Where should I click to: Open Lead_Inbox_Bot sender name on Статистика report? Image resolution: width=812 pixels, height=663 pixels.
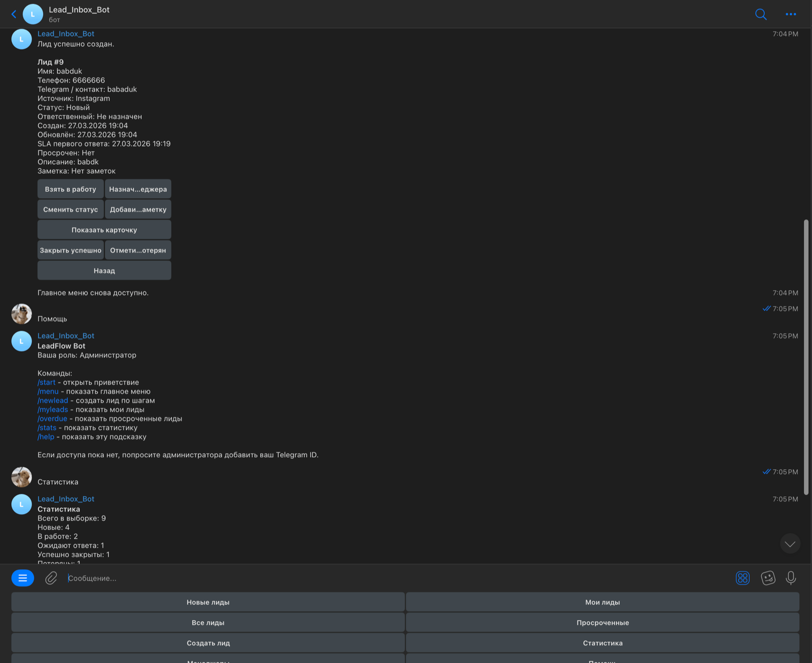[x=66, y=499]
